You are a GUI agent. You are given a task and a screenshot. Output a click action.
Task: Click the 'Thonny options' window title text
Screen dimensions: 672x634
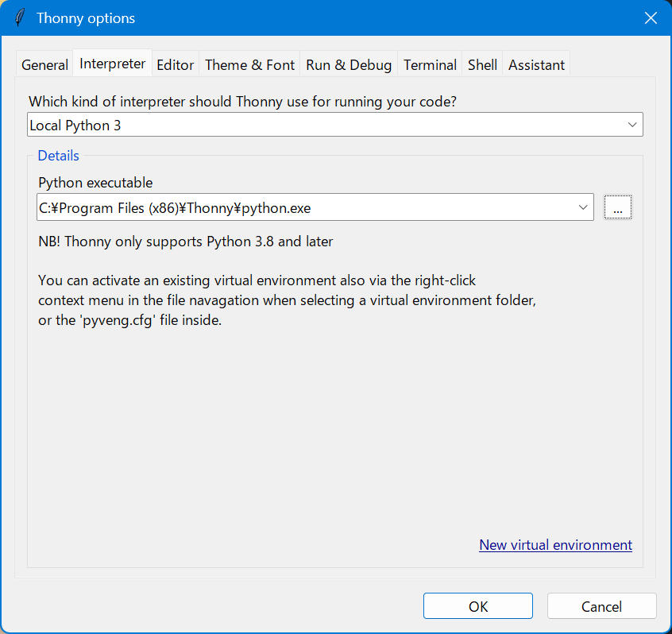[x=86, y=18]
